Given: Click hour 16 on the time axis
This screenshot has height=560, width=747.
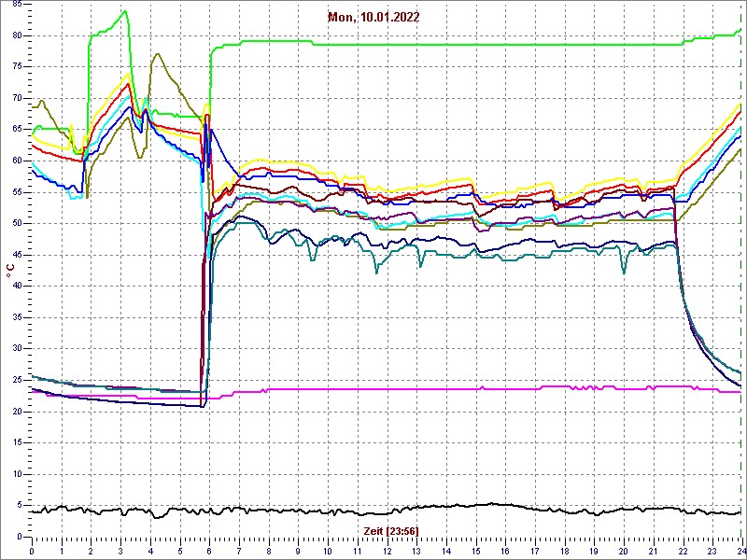Looking at the screenshot, I should point(504,550).
